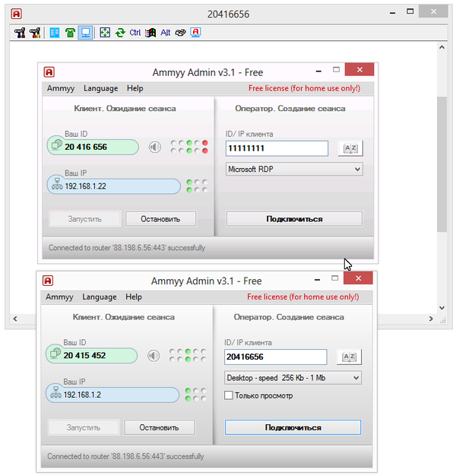Screen dimensions: 456x476
Task: Click the Ваш IP field showing 192.168.1.22
Action: pyautogui.click(x=114, y=186)
